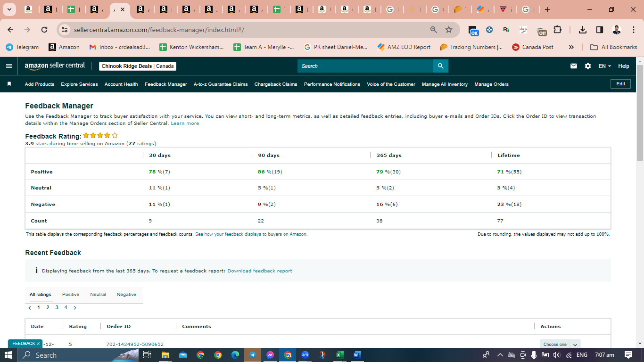Click the Learn more link
The width and height of the screenshot is (644, 362).
[x=185, y=123]
